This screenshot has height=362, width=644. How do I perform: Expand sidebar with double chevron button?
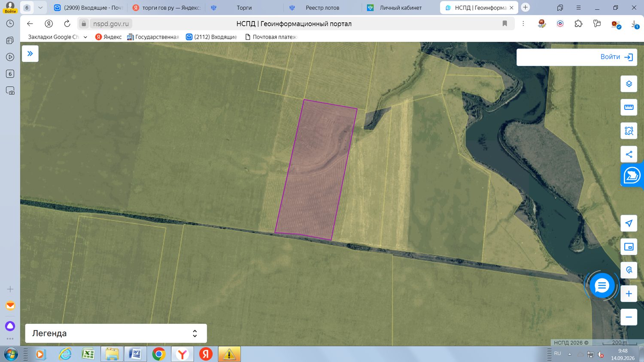[30, 54]
